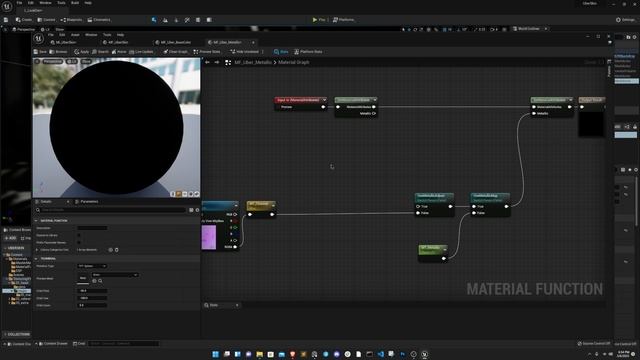Open Platforms menu next to Play
Screen dimensions: 640x360
[x=344, y=20]
